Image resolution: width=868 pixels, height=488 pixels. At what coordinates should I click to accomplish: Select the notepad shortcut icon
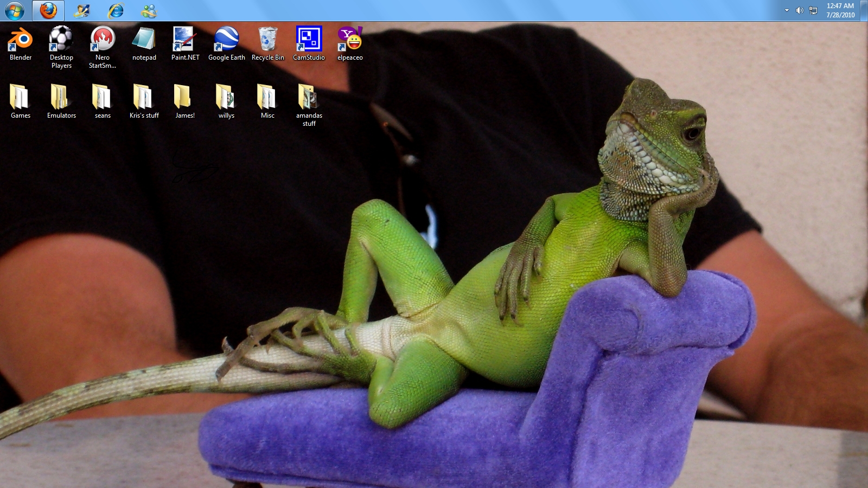(144, 40)
